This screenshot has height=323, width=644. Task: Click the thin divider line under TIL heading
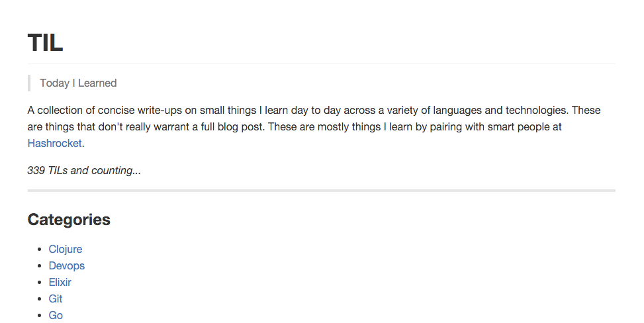click(322, 64)
